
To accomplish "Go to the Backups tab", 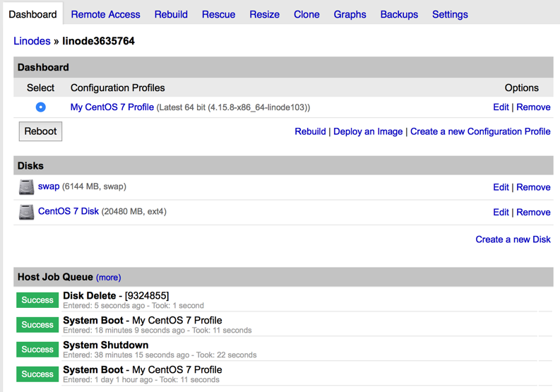I will pos(399,14).
